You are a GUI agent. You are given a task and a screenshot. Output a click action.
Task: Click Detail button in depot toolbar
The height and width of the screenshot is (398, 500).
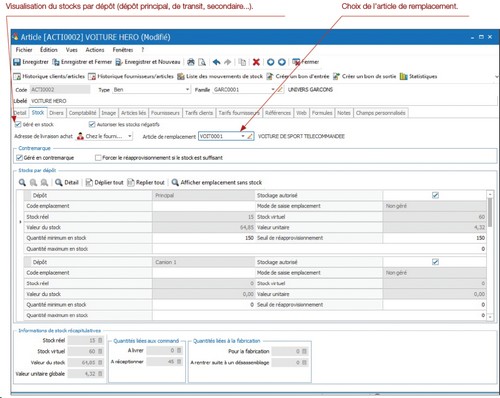(67, 183)
